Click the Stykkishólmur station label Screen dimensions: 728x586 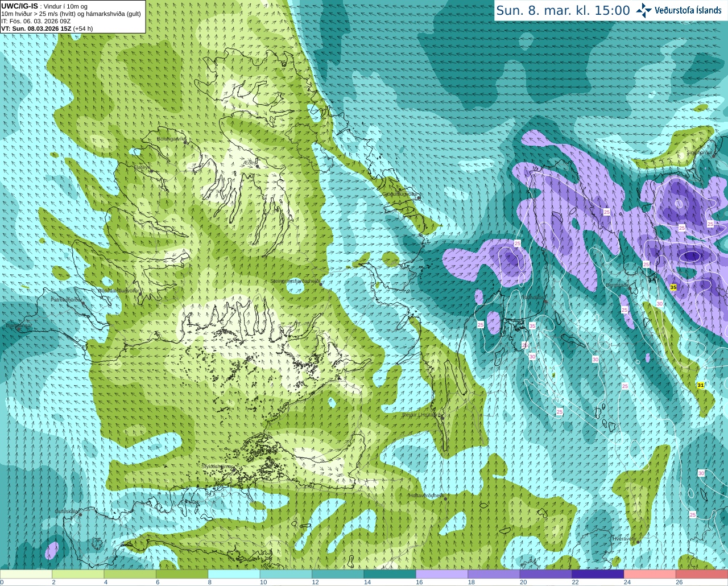(x=217, y=466)
